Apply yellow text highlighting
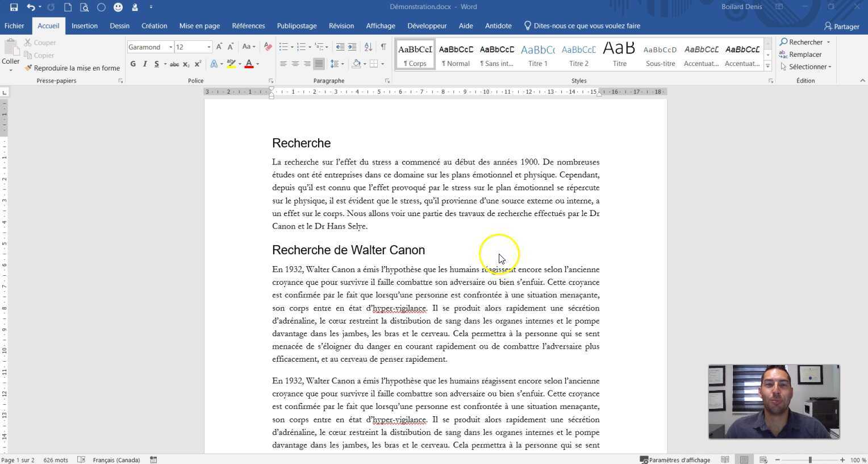This screenshot has width=868, height=464. (x=231, y=64)
